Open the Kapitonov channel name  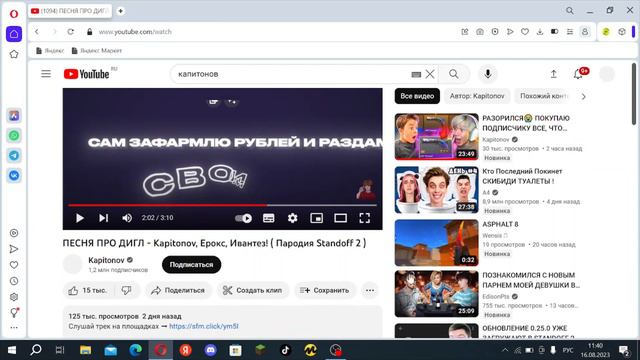(x=106, y=260)
